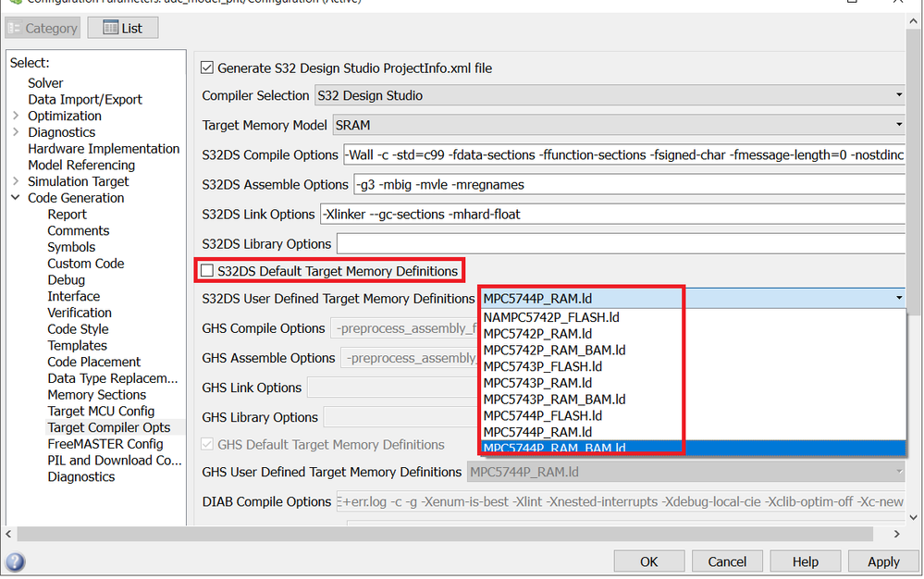Click the Cancel button
This screenshot has width=924, height=579.
pos(727,561)
